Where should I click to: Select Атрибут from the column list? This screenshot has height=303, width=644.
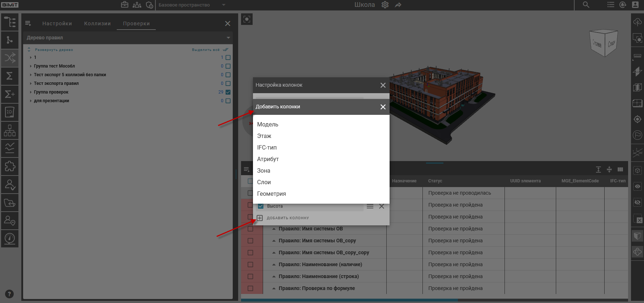tap(268, 159)
